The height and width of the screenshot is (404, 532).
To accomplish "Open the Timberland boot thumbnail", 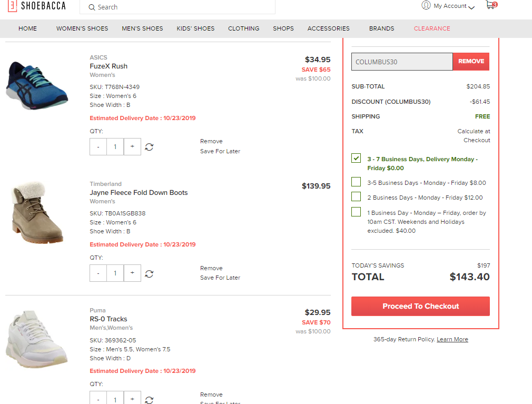I will [x=37, y=213].
